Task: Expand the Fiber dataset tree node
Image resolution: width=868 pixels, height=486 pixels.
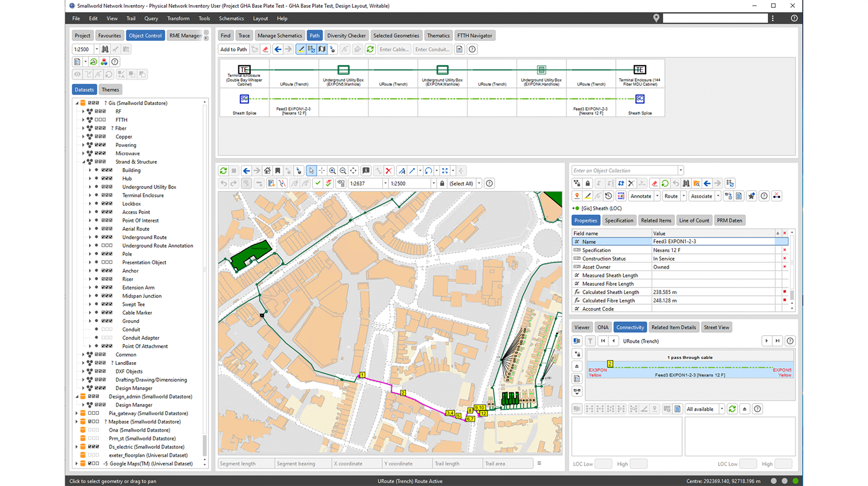Action: (x=84, y=128)
